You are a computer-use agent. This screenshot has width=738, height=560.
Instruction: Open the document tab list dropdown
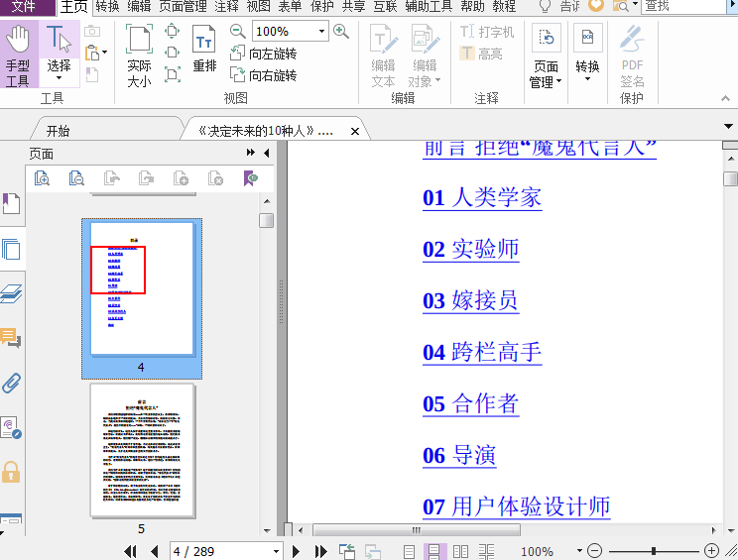(729, 126)
